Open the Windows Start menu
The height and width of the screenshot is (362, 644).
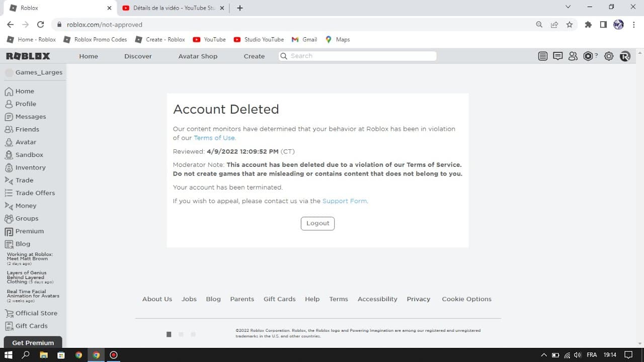tap(8, 355)
